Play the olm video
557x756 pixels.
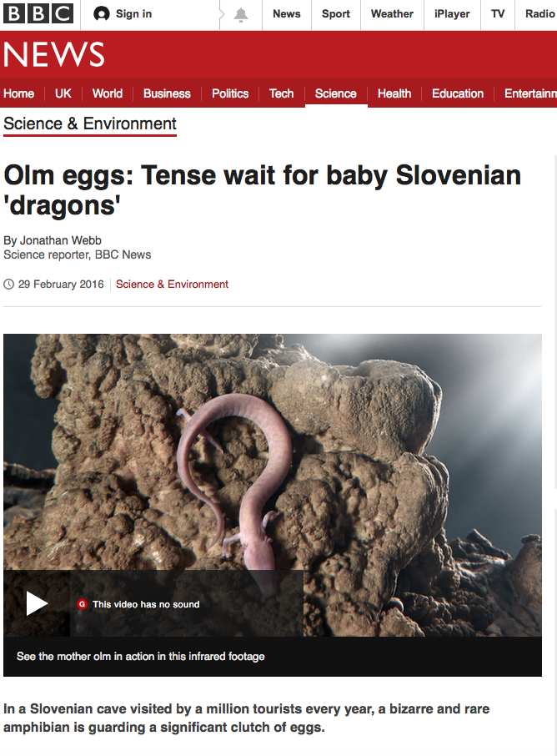pos(37,603)
